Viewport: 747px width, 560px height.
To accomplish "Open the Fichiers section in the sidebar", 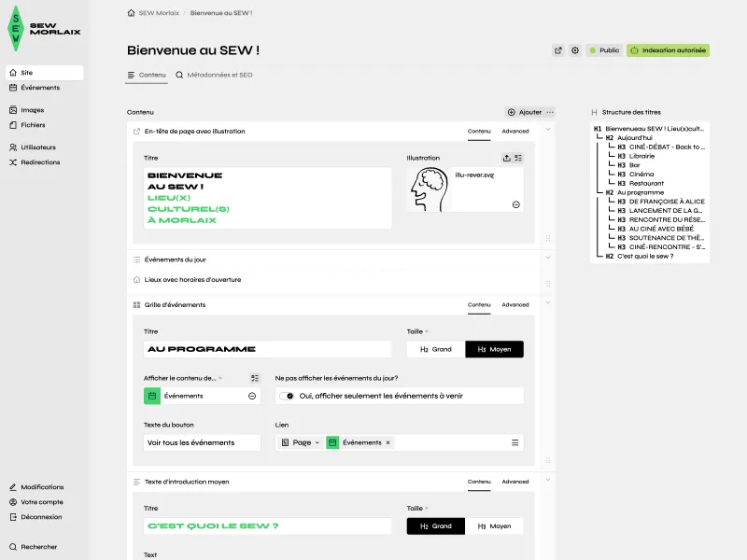I will pyautogui.click(x=33, y=125).
